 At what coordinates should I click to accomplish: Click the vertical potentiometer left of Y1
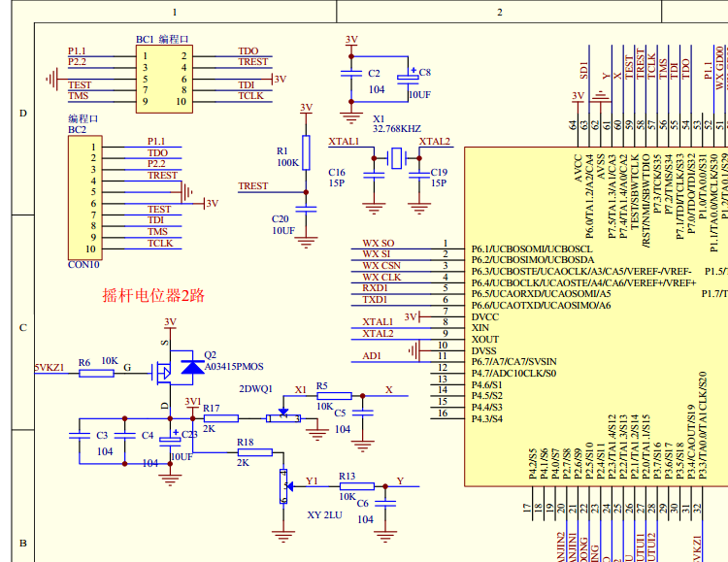click(x=284, y=486)
